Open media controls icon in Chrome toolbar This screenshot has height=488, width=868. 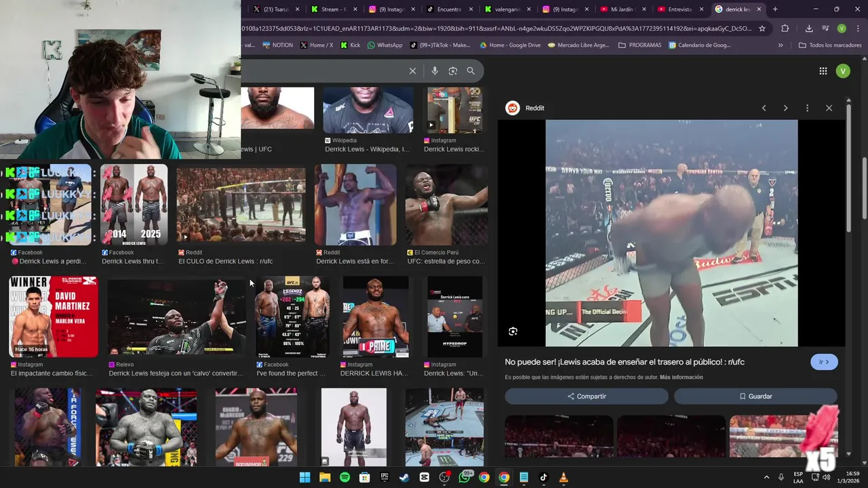pyautogui.click(x=825, y=28)
